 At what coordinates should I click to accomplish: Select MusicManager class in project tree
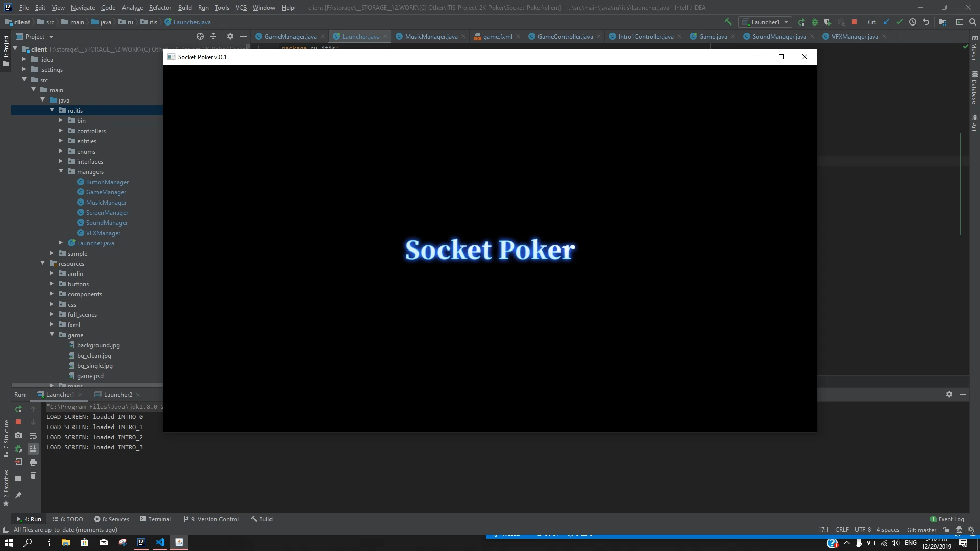(x=106, y=202)
